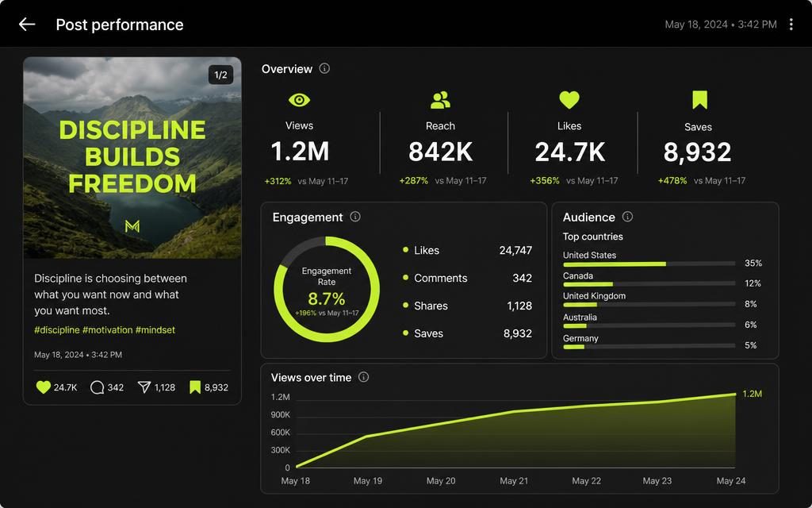Click the Engagement Rate 8.7% donut chart
Image resolution: width=812 pixels, height=508 pixels.
point(327,289)
